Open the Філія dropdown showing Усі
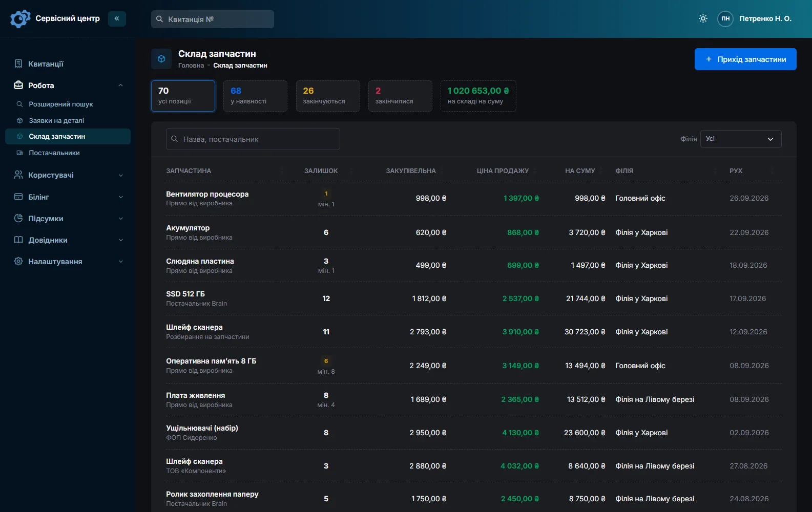Viewport: 812px width, 512px height. point(740,139)
